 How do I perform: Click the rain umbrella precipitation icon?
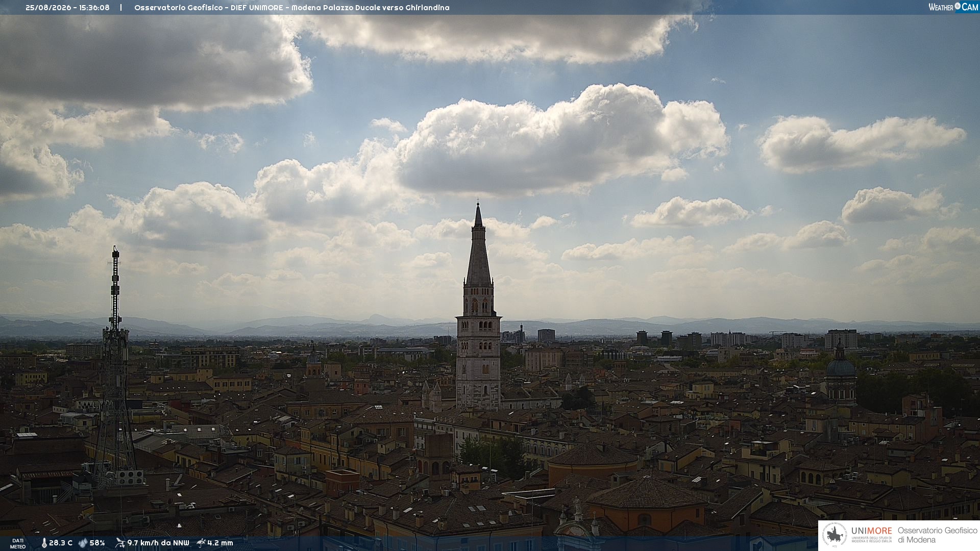point(201,543)
